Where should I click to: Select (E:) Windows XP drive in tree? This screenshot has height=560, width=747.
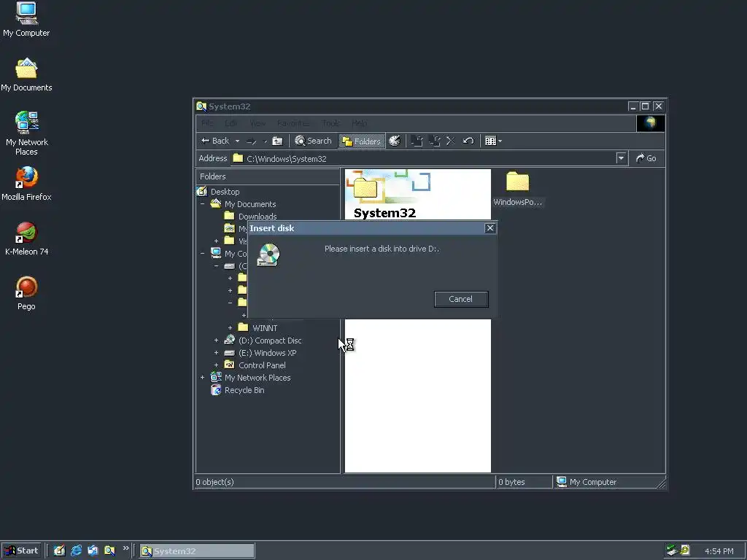coord(267,353)
